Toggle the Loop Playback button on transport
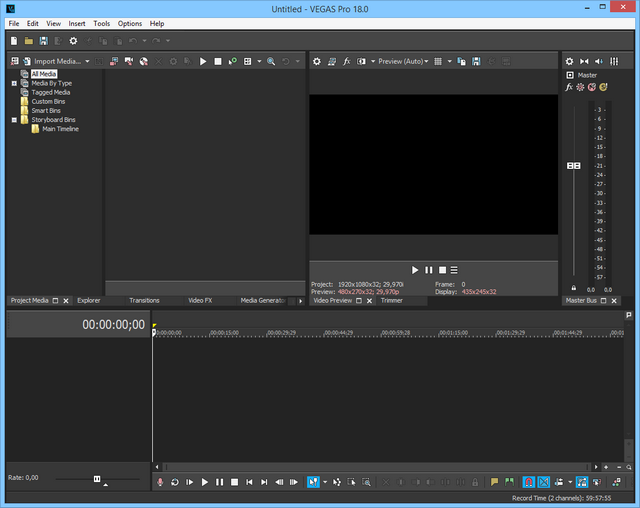Viewport: 640px width, 508px height. pyautogui.click(x=175, y=482)
